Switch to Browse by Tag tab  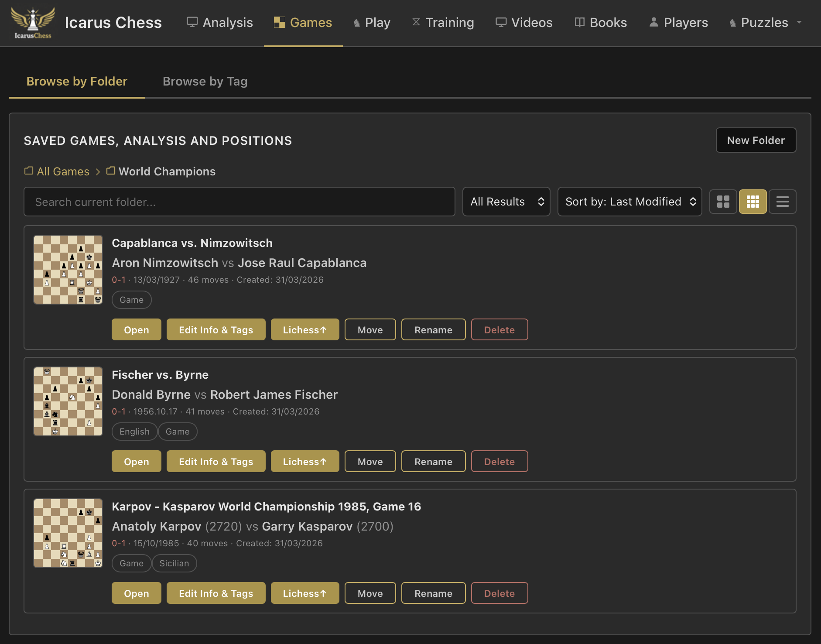pyautogui.click(x=205, y=82)
